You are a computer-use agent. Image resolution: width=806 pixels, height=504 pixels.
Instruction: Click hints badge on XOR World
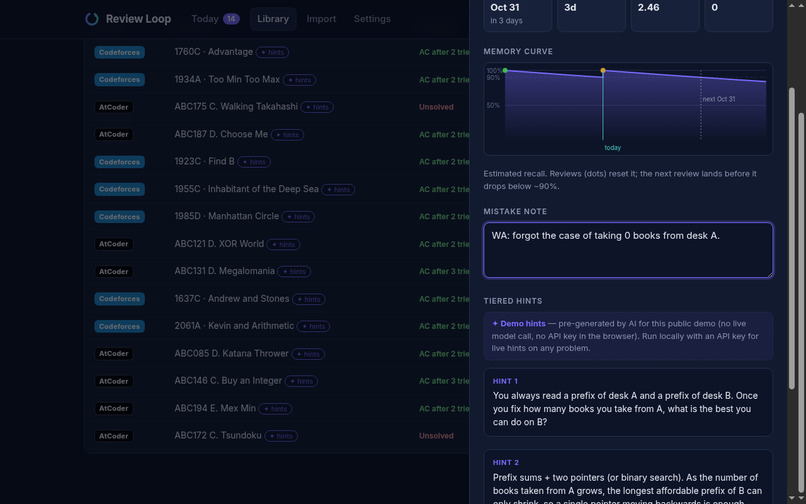[x=283, y=244]
